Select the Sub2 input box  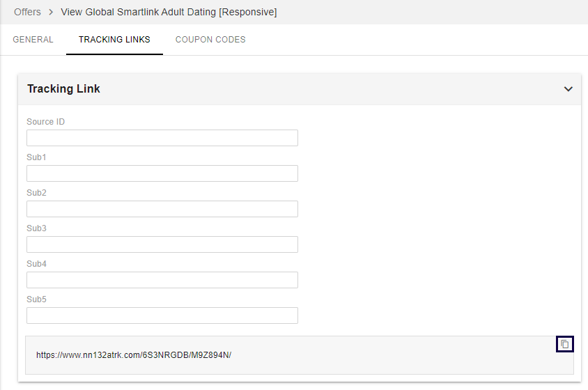click(162, 209)
